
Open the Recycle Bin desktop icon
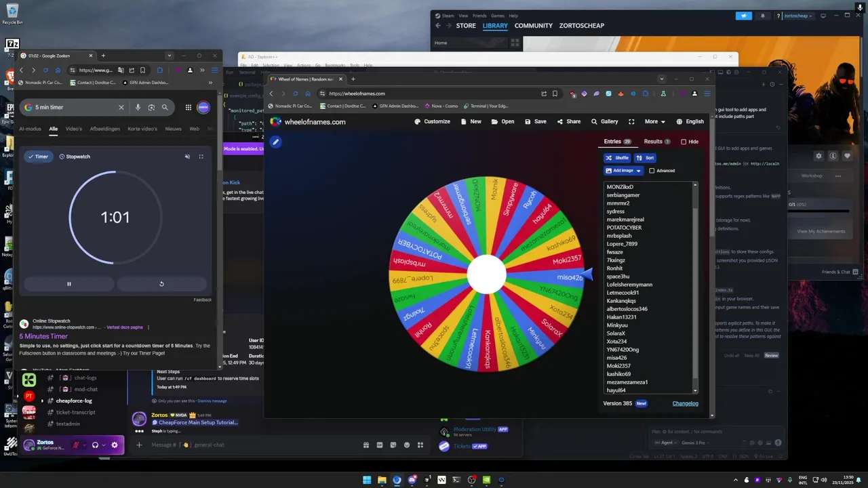[x=12, y=14]
